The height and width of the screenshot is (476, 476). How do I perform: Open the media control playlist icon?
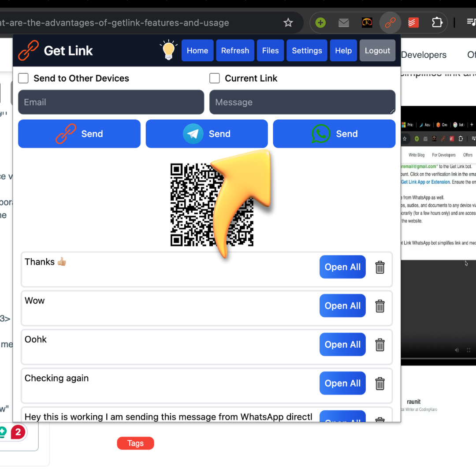(x=472, y=22)
